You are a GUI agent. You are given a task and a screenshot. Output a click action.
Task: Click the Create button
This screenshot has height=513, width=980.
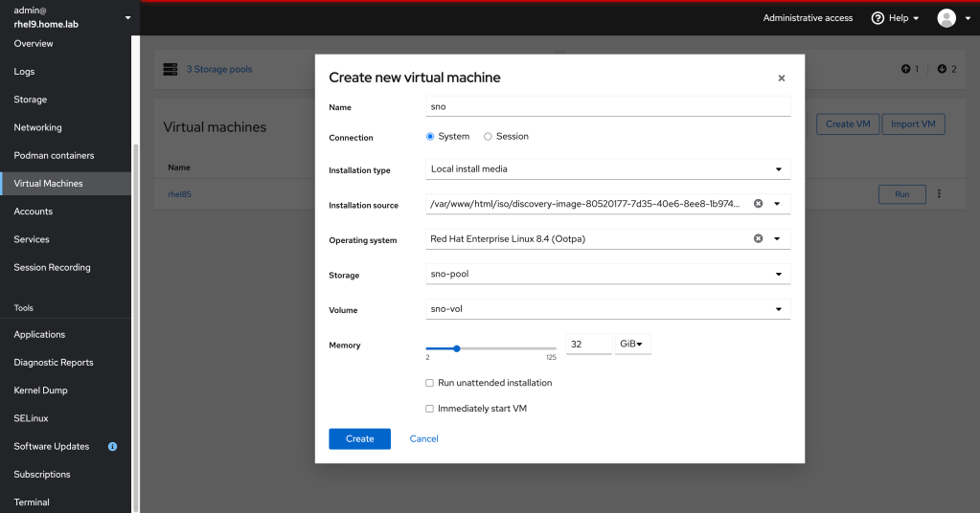click(359, 438)
